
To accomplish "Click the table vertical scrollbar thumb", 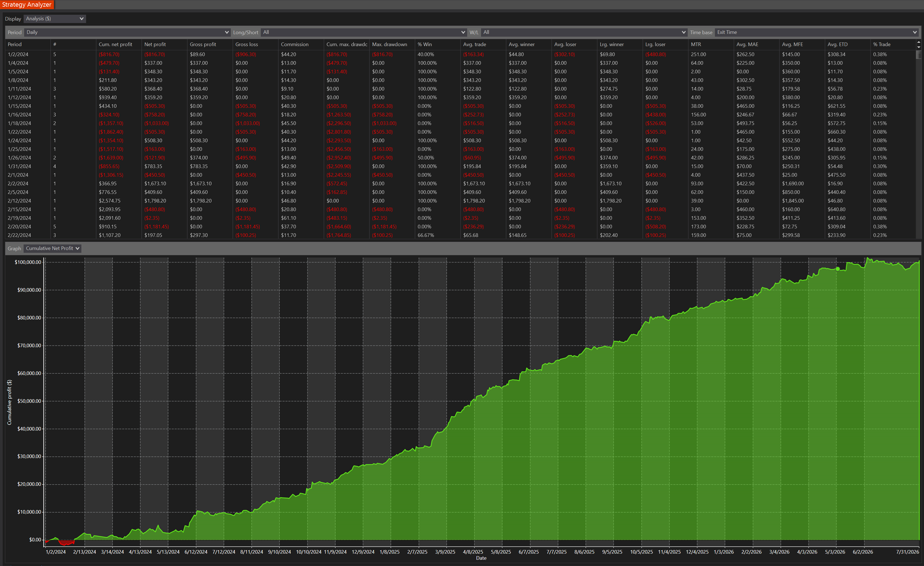I will pos(919,55).
